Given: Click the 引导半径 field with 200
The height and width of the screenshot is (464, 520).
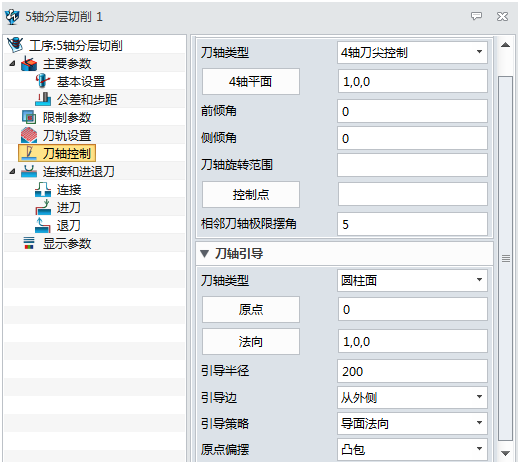Looking at the screenshot, I should [412, 371].
